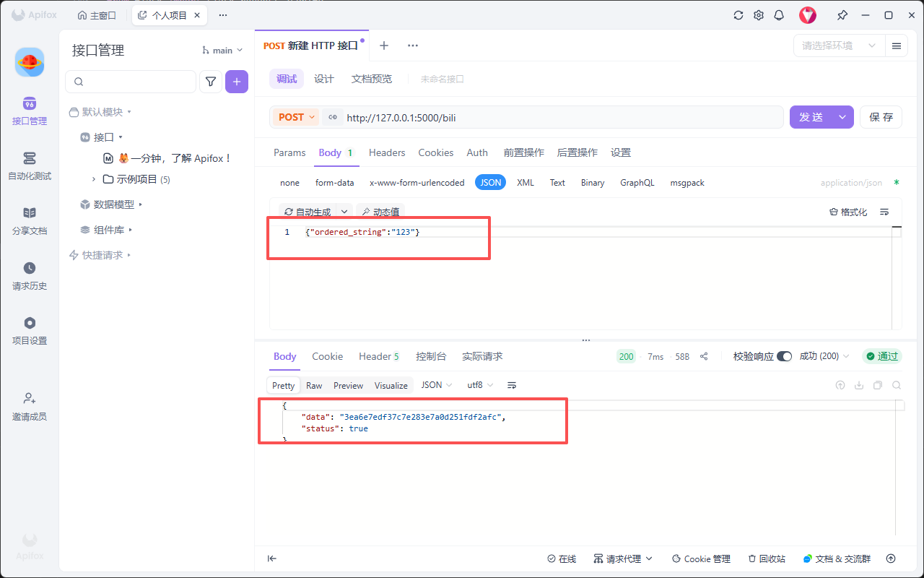Switch to the 控制台 response tab

click(x=431, y=356)
